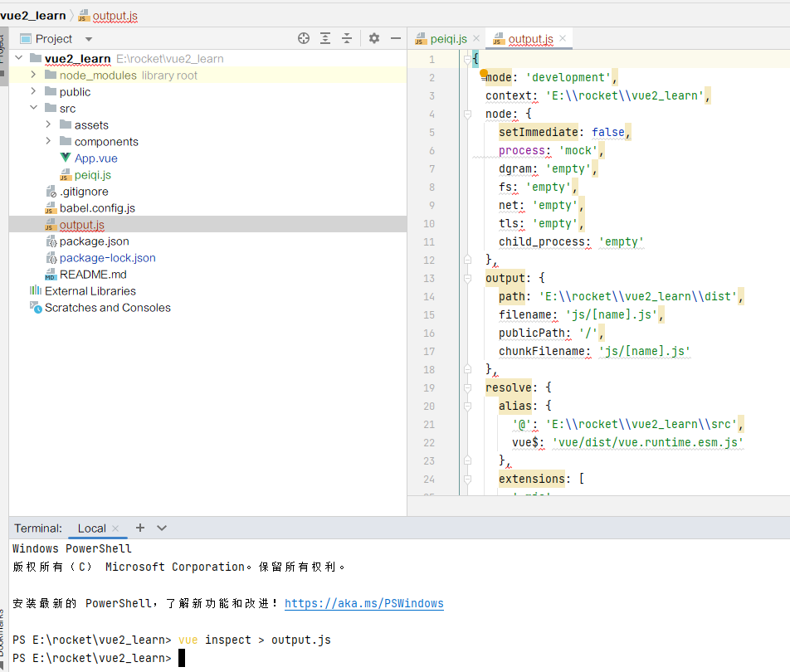The image size is (790, 672).
Task: Open Project panel settings gear
Action: (373, 38)
